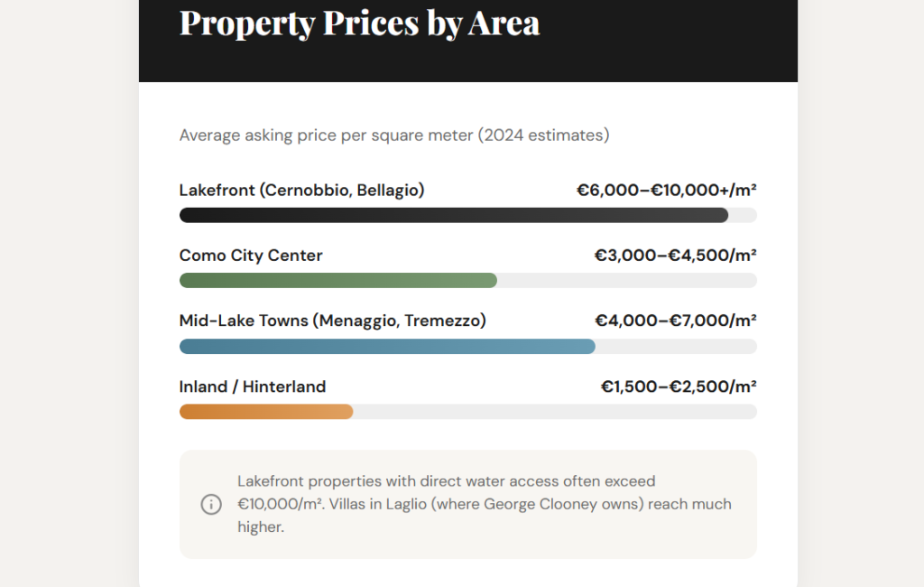The height and width of the screenshot is (587, 924).
Task: Select the average asking price subtitle text
Action: pyautogui.click(x=394, y=135)
